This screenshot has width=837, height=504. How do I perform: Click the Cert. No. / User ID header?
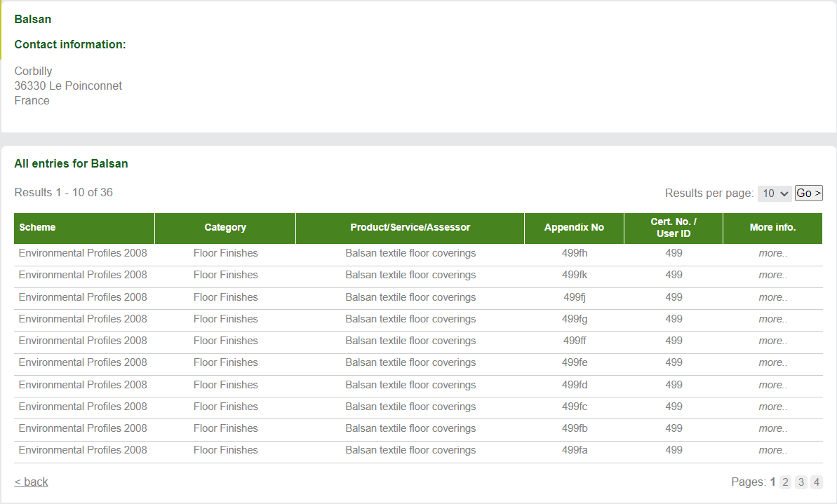point(674,229)
